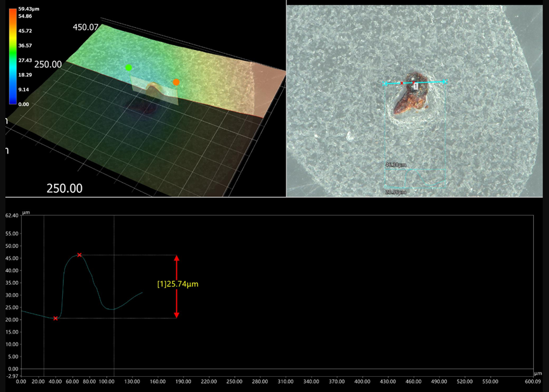Click the -2.97 value on the Y axis
Screen dimensions: 549x392
click(12, 376)
